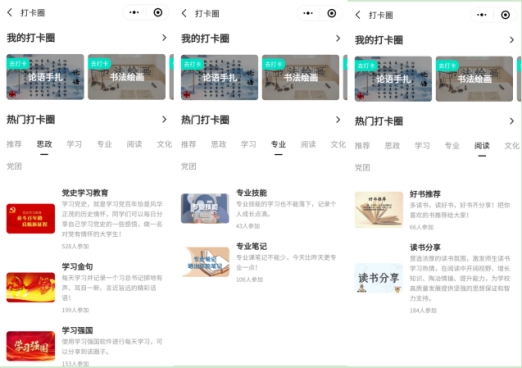
Task: Tap the left panel's 去打卡 badge on 论语手札
Action: coord(18,63)
